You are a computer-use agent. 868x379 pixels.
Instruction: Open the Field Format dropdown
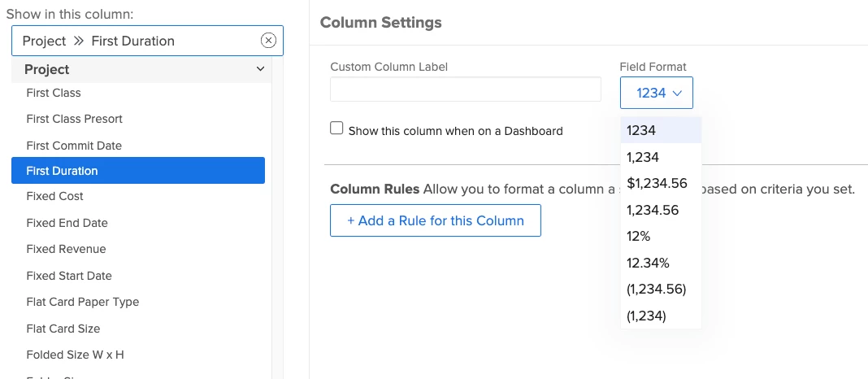click(656, 93)
